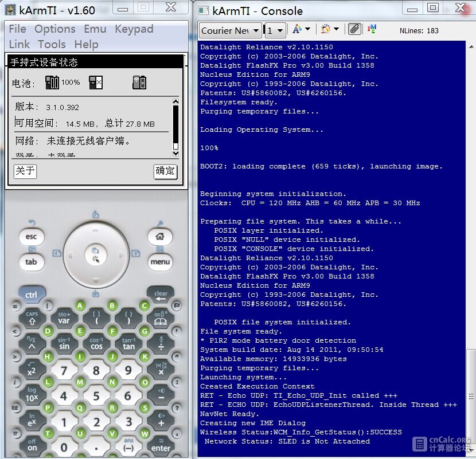Image resolution: width=476 pixels, height=459 pixels.
Task: Click the caret exponent key
Action: pos(32,343)
